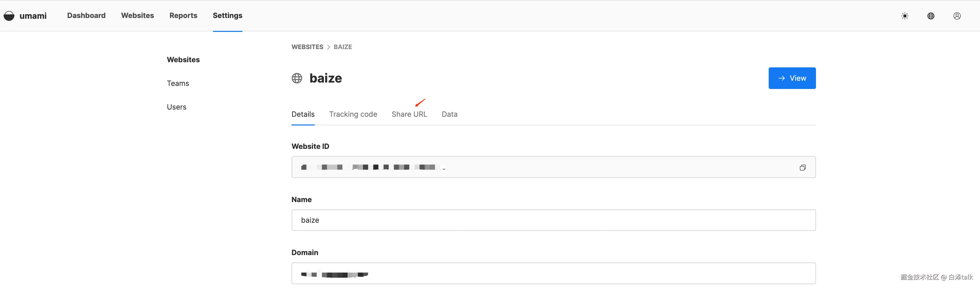Viewport: 980px width, 288px height.
Task: Open Users in the settings sidebar
Action: click(177, 107)
